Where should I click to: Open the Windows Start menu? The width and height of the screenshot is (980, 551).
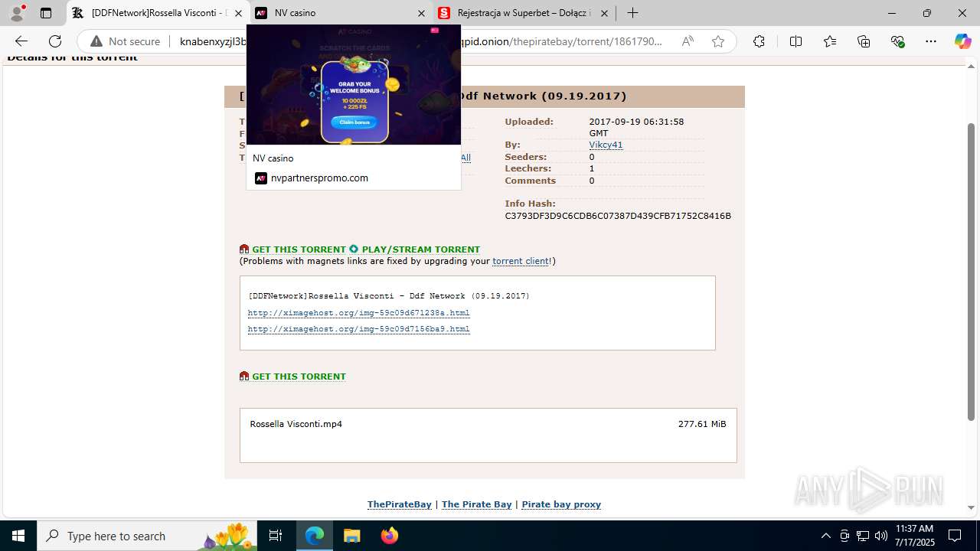pyautogui.click(x=18, y=536)
